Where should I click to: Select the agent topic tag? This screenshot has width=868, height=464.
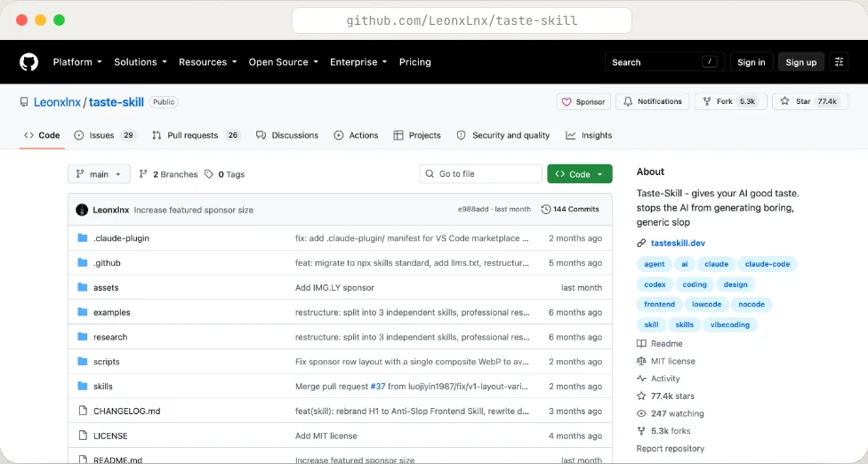(655, 264)
